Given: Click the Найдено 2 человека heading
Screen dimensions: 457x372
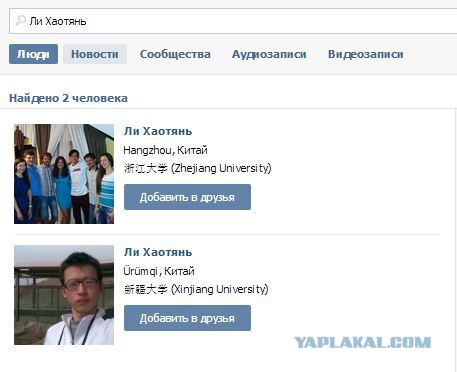Looking at the screenshot, I should pos(68,98).
